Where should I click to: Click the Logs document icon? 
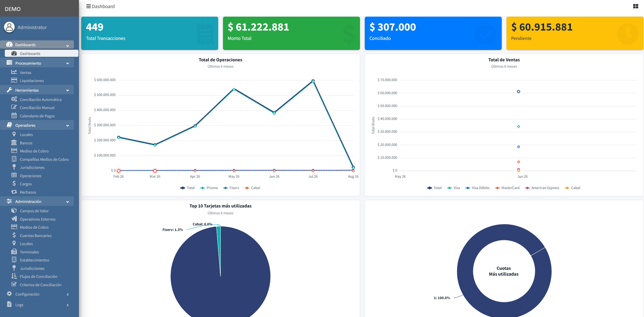[9, 304]
